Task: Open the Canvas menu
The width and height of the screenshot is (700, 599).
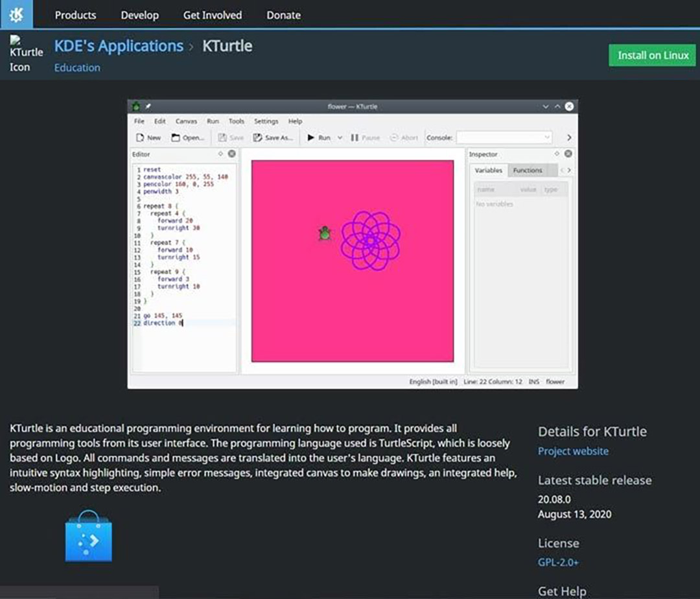Action: coord(186,121)
